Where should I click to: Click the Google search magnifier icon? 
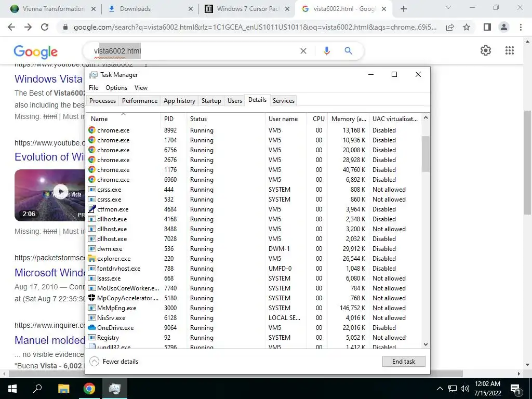point(348,51)
